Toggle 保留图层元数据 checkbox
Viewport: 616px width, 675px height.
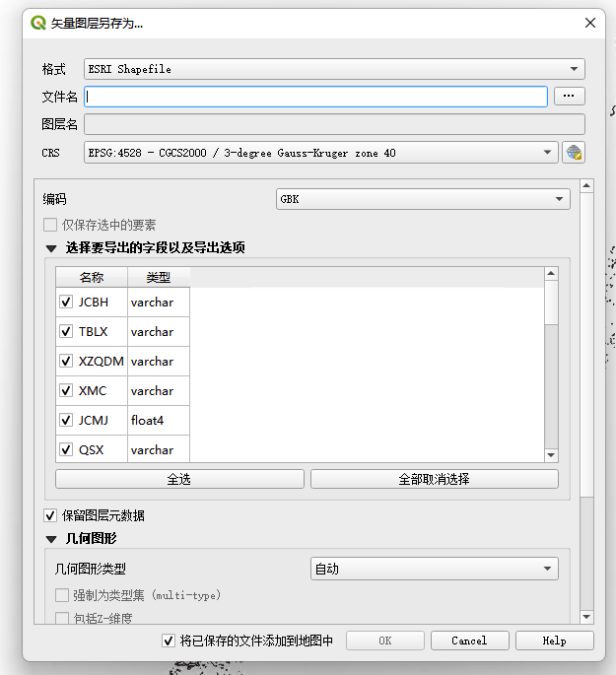point(50,515)
